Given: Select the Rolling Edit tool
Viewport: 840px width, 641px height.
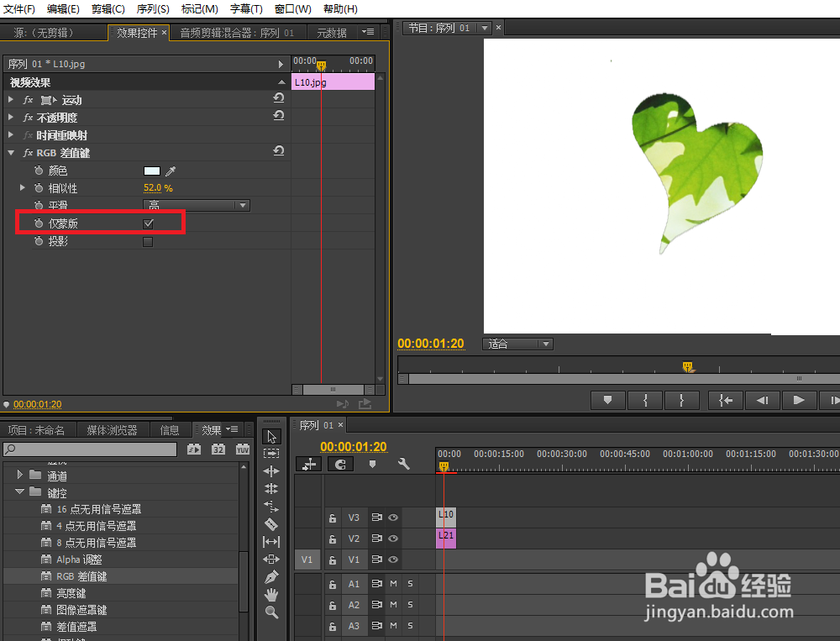Looking at the screenshot, I should click(x=271, y=489).
